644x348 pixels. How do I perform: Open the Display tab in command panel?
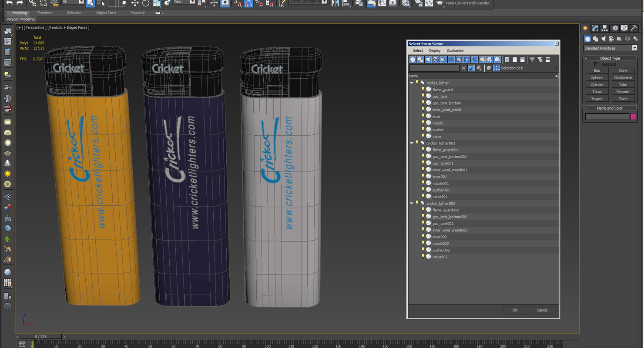624,28
